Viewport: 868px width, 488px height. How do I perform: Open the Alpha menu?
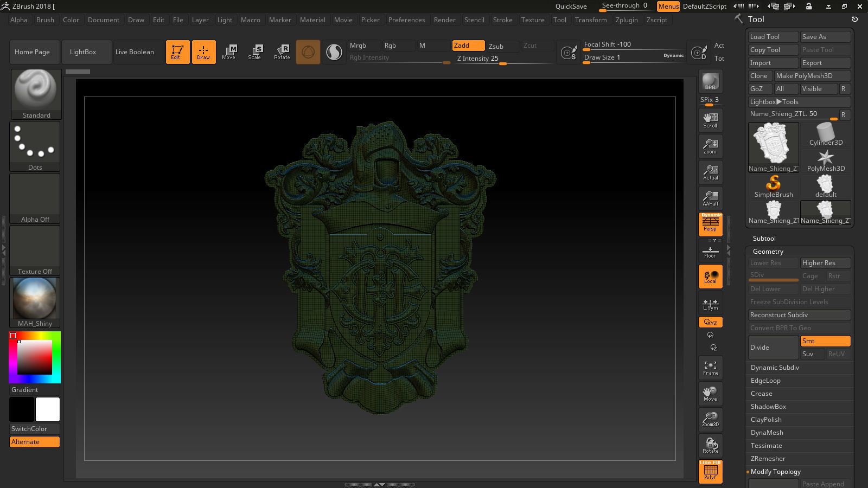19,20
